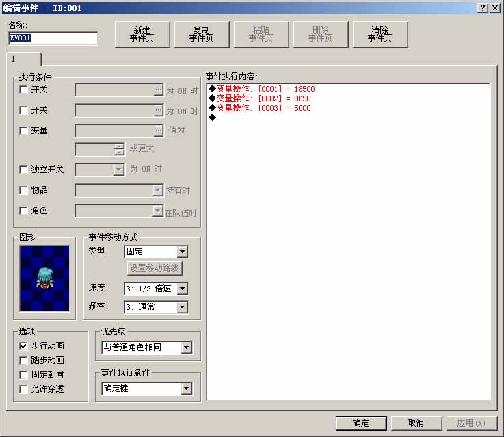Click the 确定 button
This screenshot has height=437, width=504.
coord(361,423)
